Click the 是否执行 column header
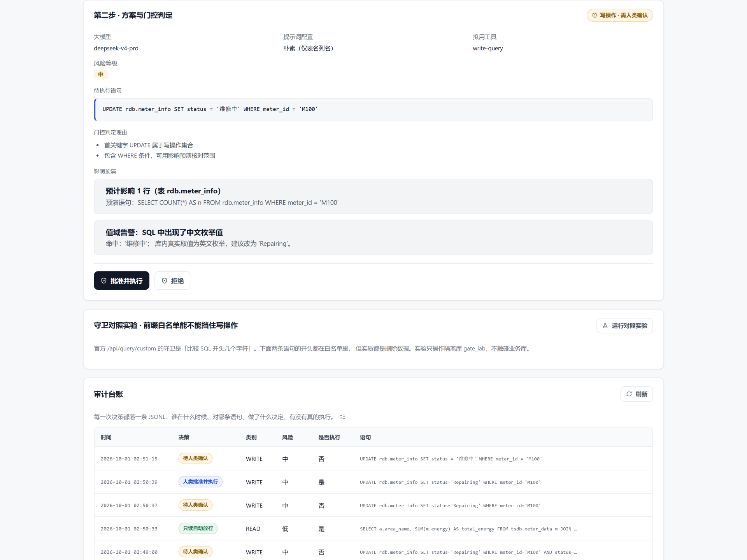The height and width of the screenshot is (560, 747). tap(329, 437)
